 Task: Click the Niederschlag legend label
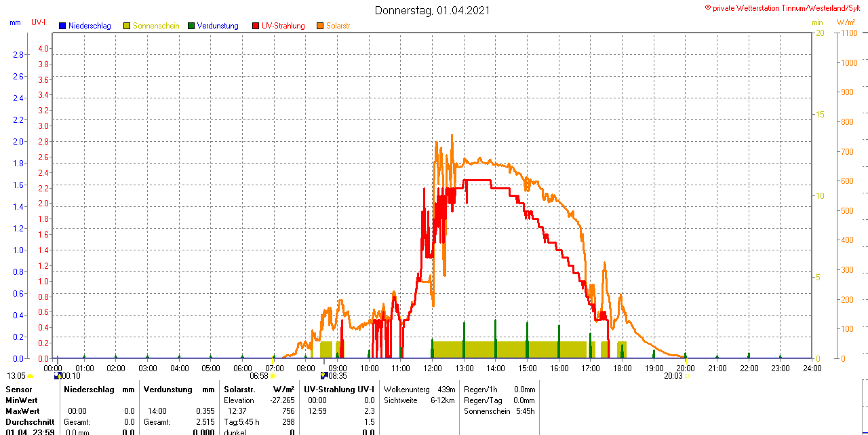pyautogui.click(x=90, y=26)
